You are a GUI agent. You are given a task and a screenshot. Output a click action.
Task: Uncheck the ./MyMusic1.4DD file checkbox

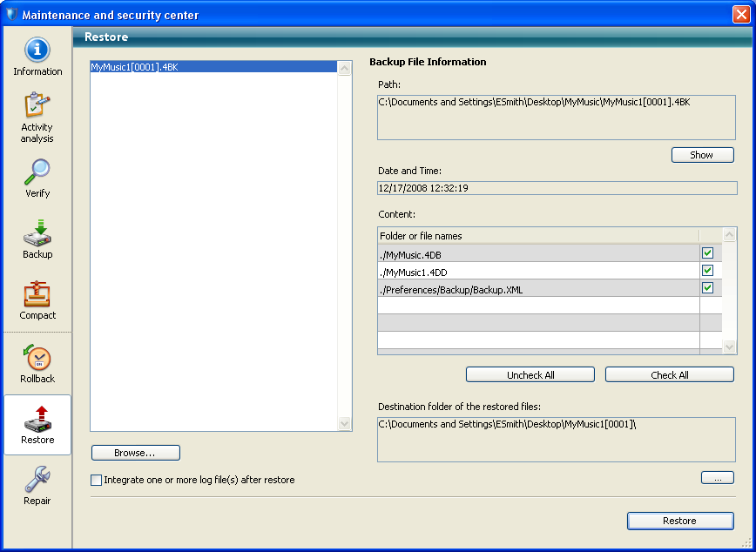(708, 271)
